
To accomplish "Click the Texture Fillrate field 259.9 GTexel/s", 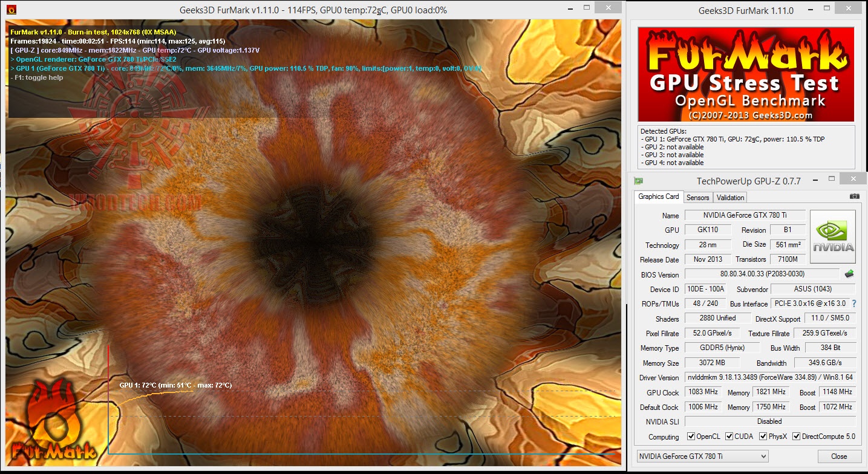I will click(824, 333).
